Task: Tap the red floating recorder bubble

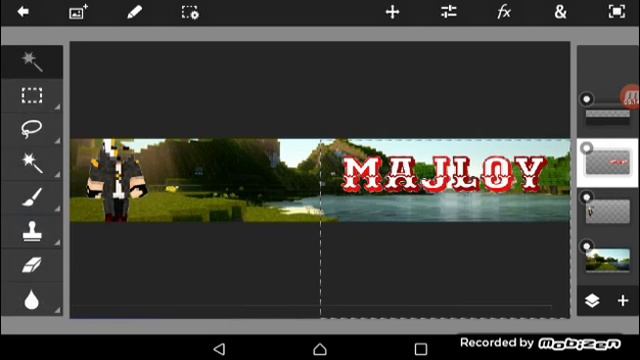Action: (x=630, y=97)
